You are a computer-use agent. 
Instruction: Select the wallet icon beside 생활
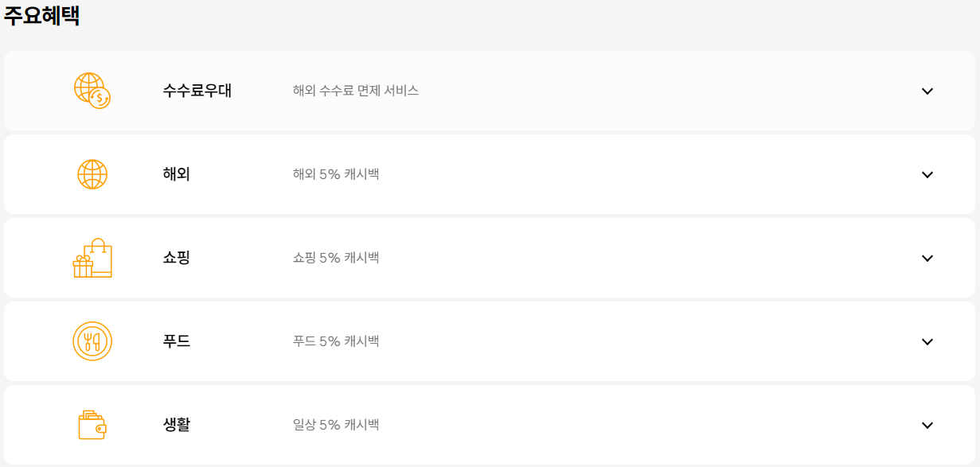tap(90, 424)
